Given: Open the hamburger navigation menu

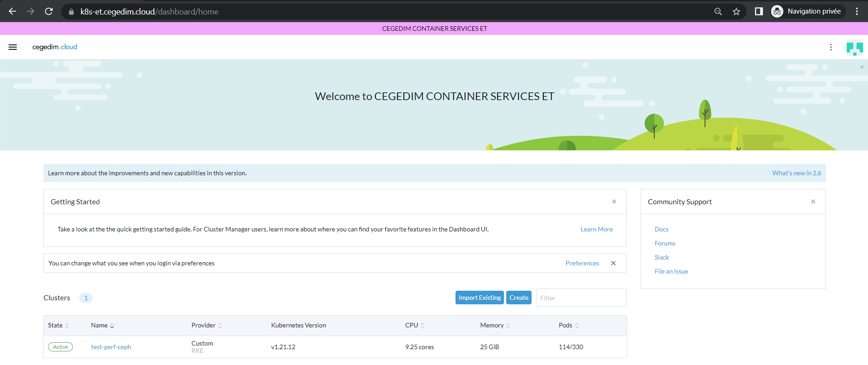Looking at the screenshot, I should click(x=13, y=47).
